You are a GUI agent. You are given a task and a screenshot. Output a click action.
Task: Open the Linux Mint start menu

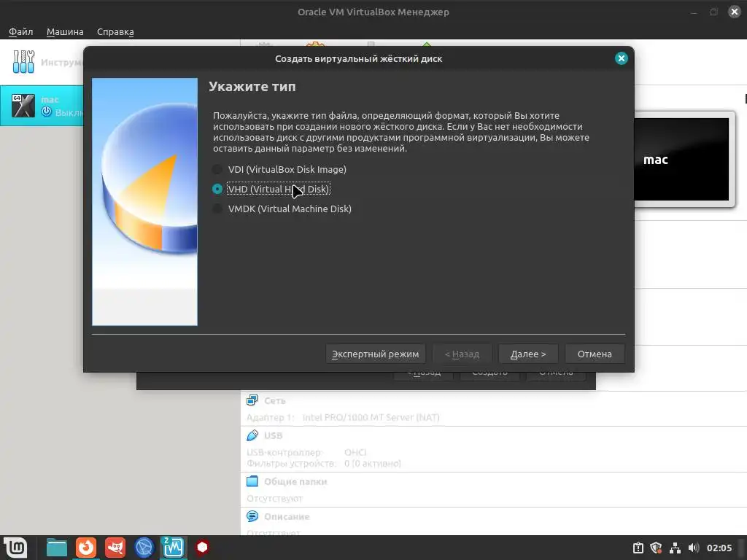click(16, 548)
